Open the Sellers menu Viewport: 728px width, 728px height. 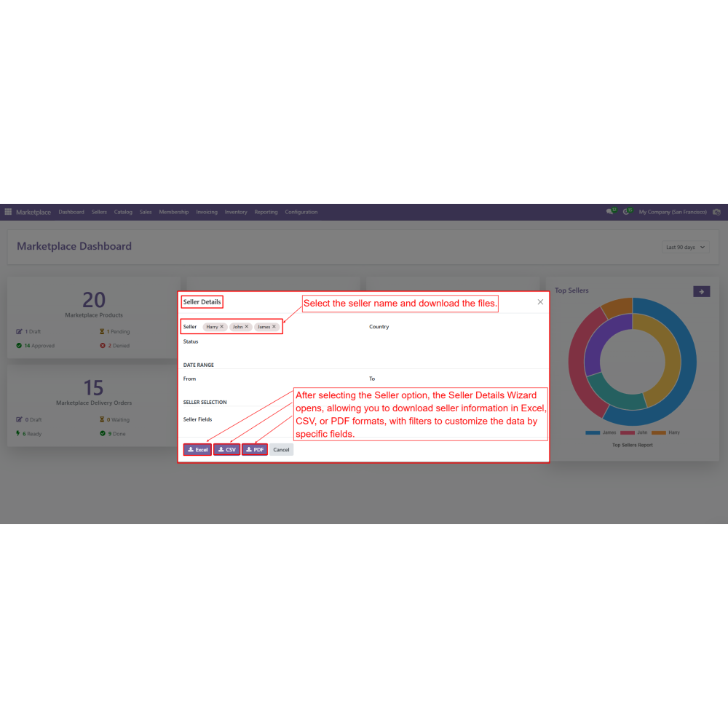99,212
